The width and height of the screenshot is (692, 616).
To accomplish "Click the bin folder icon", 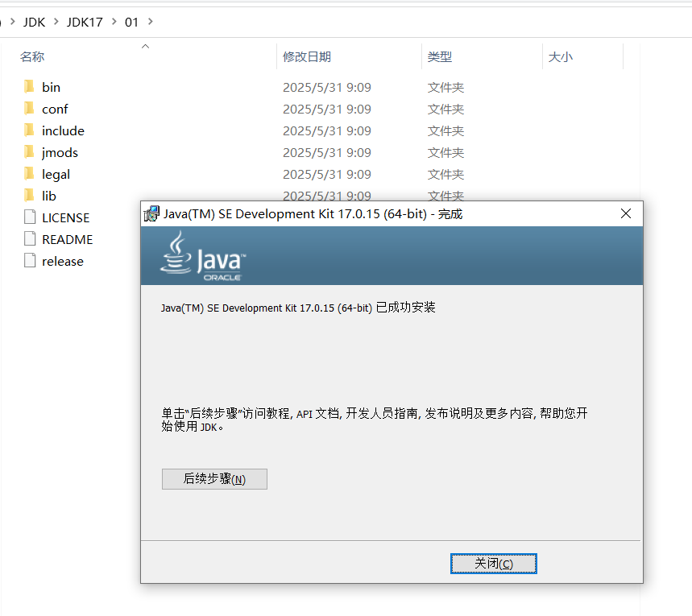I will tap(29, 87).
